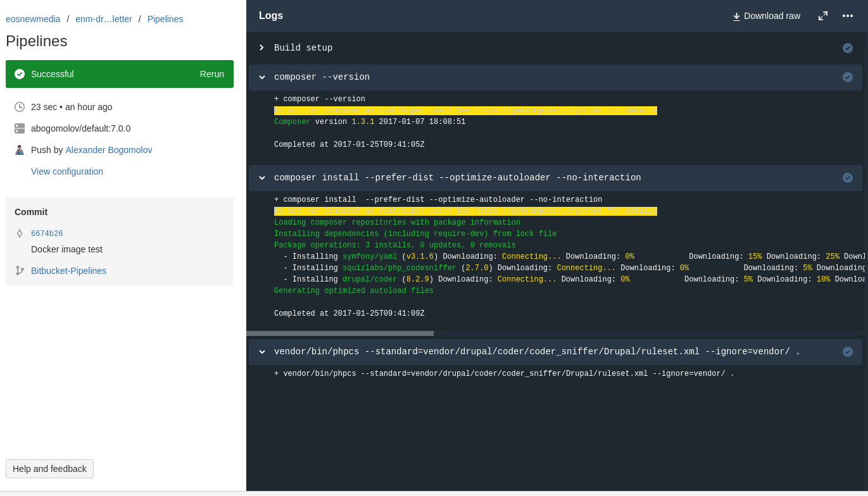This screenshot has height=496, width=868.
Task: Click the commit icon next to 6674b26
Action: pos(20,233)
